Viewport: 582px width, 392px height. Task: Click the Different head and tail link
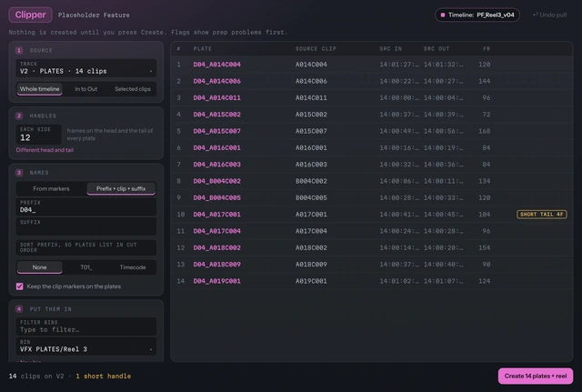[45, 150]
